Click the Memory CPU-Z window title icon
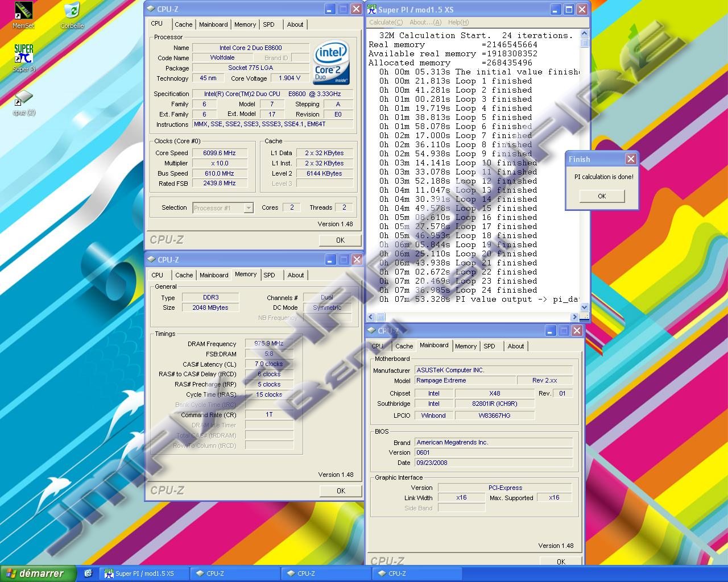Screen dimensions: 728x582 [x=152, y=260]
